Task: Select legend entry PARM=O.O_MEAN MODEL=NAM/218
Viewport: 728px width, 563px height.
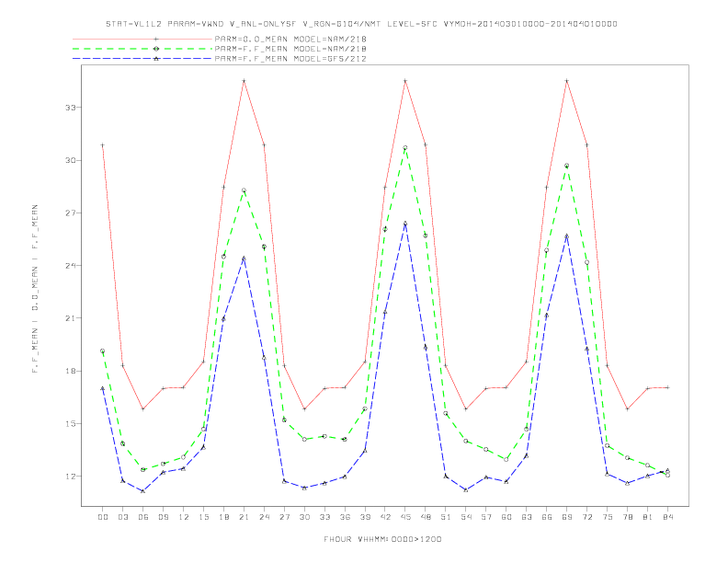Action: (290, 39)
